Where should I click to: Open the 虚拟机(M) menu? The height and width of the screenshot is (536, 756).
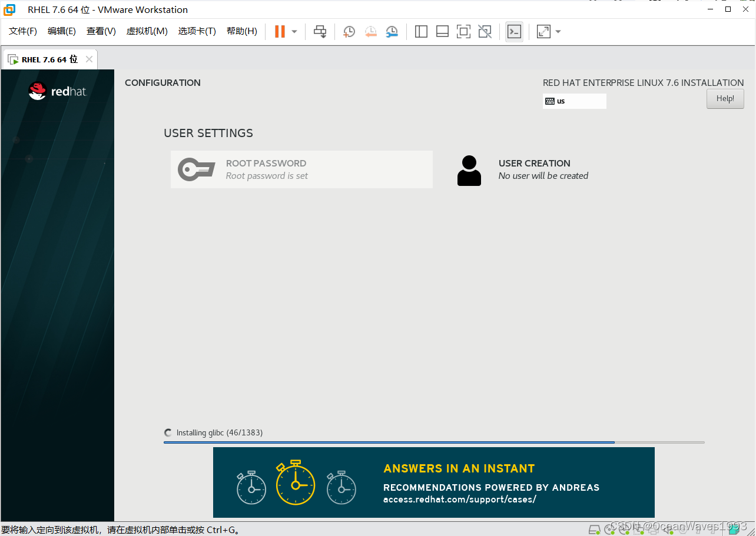point(147,31)
